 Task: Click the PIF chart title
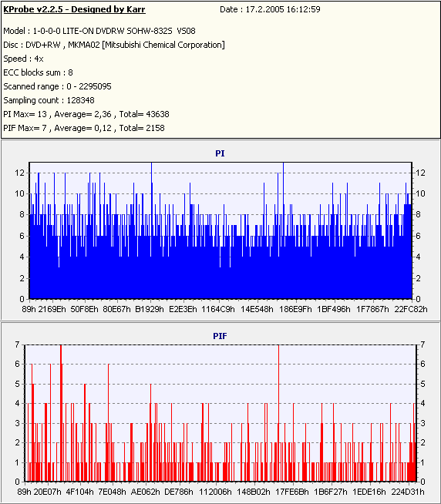220,336
